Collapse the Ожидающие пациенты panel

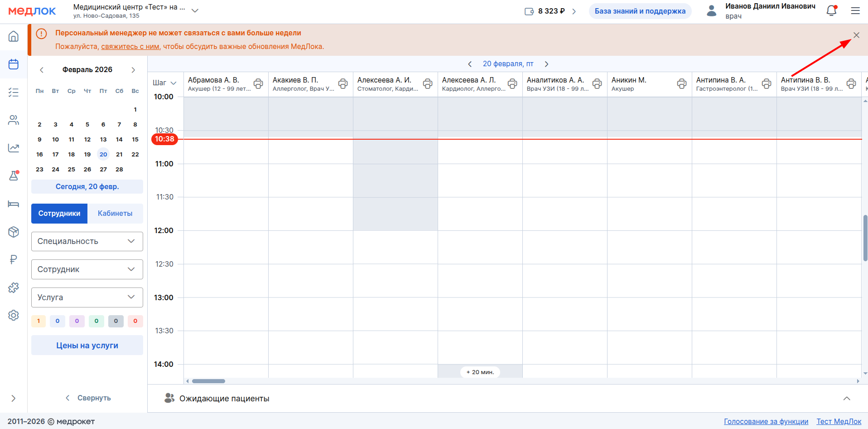click(x=846, y=399)
